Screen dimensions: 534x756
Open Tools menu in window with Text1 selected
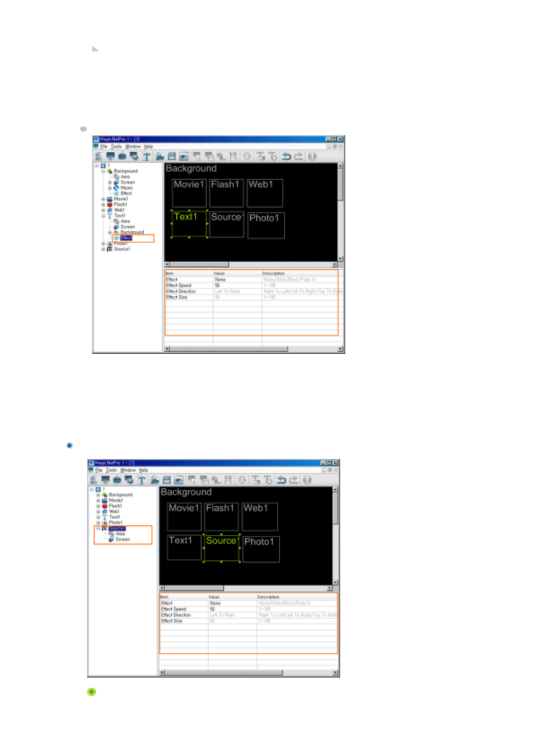click(116, 146)
